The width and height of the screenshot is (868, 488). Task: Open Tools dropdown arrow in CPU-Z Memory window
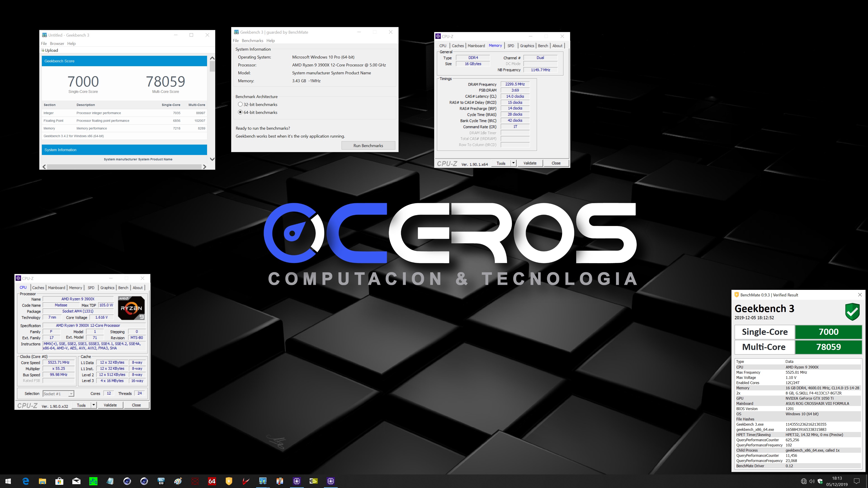[x=514, y=163]
